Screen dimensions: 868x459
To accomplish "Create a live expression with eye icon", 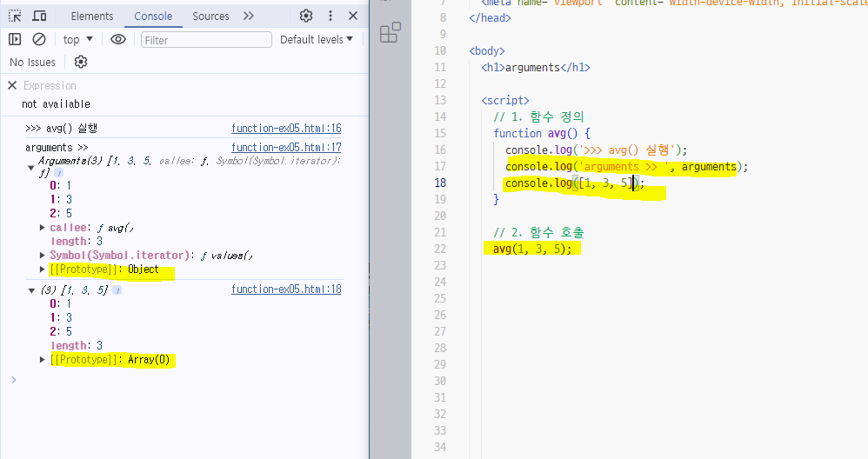I will 118,39.
